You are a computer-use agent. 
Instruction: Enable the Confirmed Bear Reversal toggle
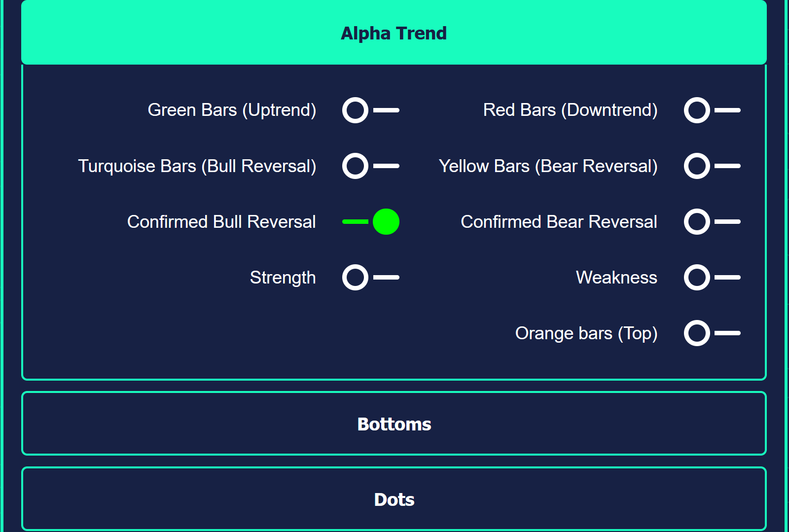712,221
